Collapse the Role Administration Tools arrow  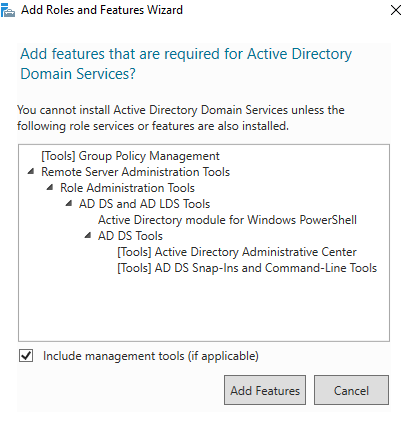click(50, 188)
